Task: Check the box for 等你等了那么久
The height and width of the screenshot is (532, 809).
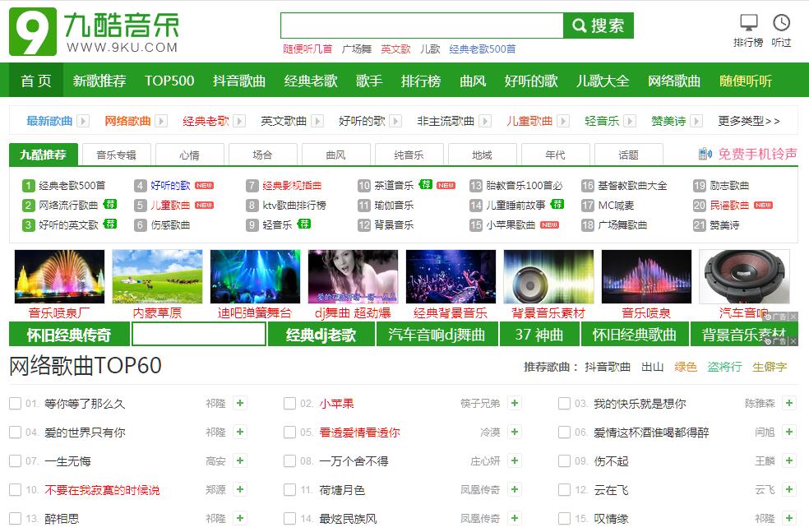Action: pos(15,403)
